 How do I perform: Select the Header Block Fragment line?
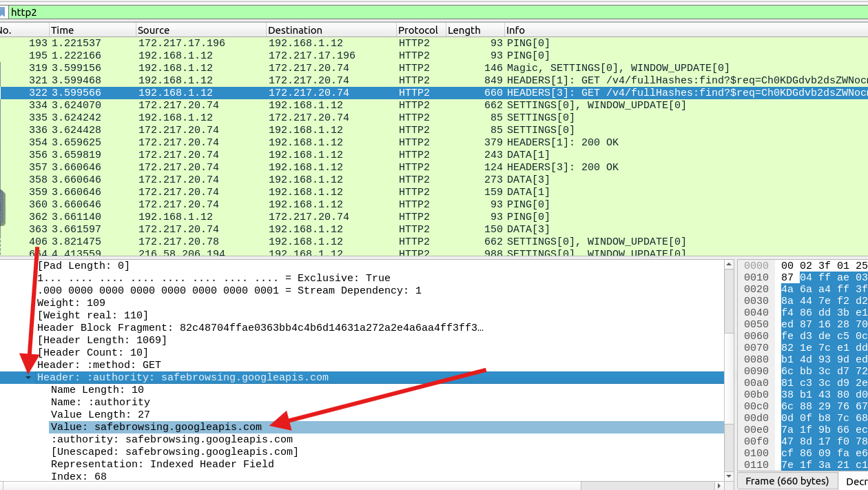[x=260, y=328]
